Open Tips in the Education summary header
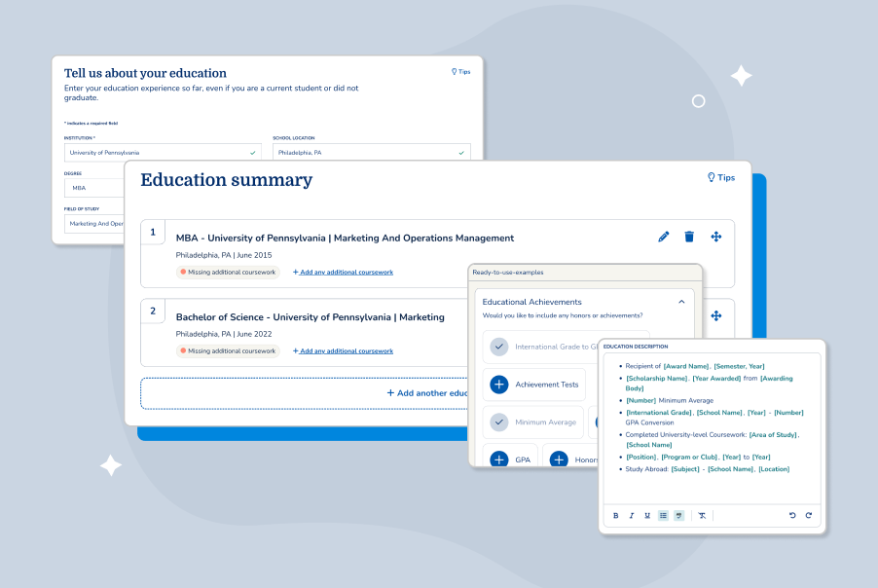878x588 pixels. click(721, 177)
